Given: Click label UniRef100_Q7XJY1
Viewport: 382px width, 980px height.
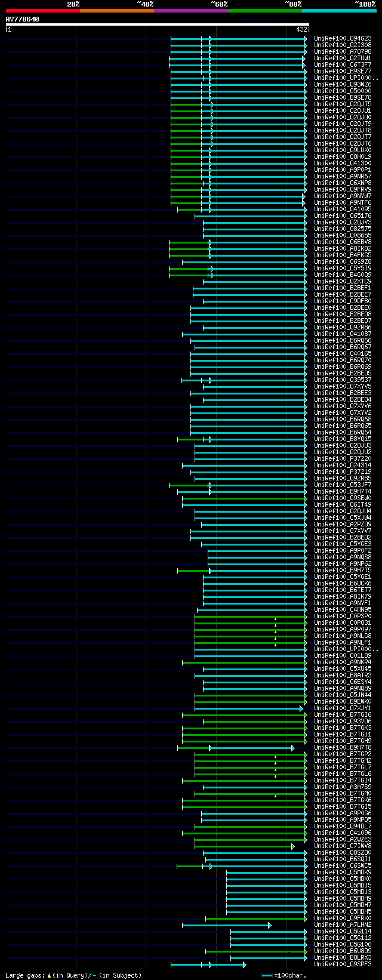Looking at the screenshot, I should pyautogui.click(x=343, y=708).
